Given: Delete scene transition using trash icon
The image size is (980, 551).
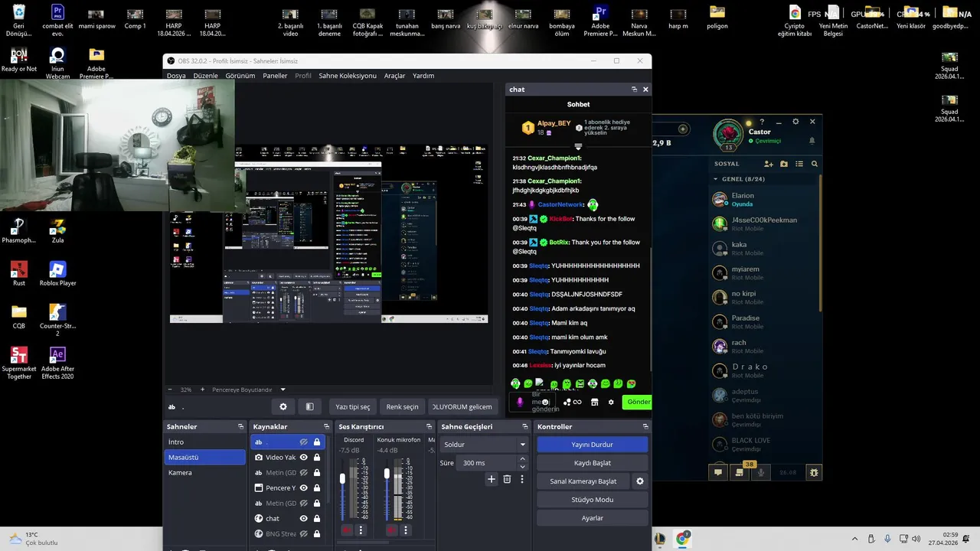Looking at the screenshot, I should [507, 479].
